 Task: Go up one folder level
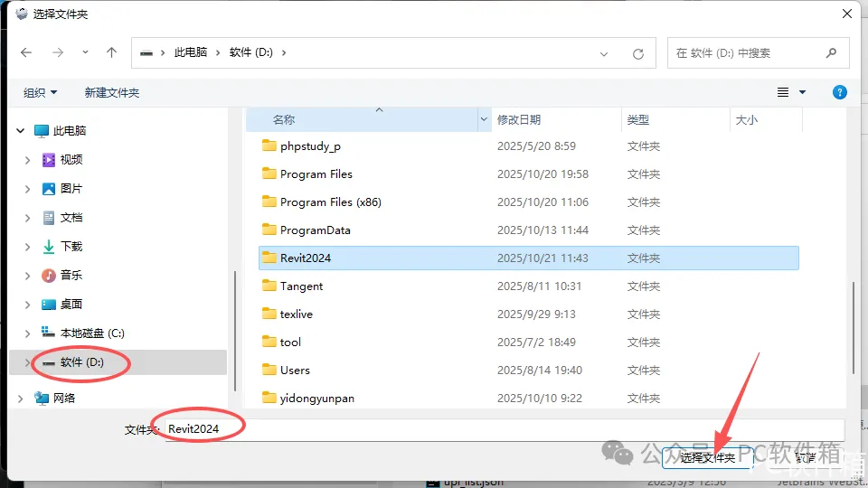click(112, 52)
